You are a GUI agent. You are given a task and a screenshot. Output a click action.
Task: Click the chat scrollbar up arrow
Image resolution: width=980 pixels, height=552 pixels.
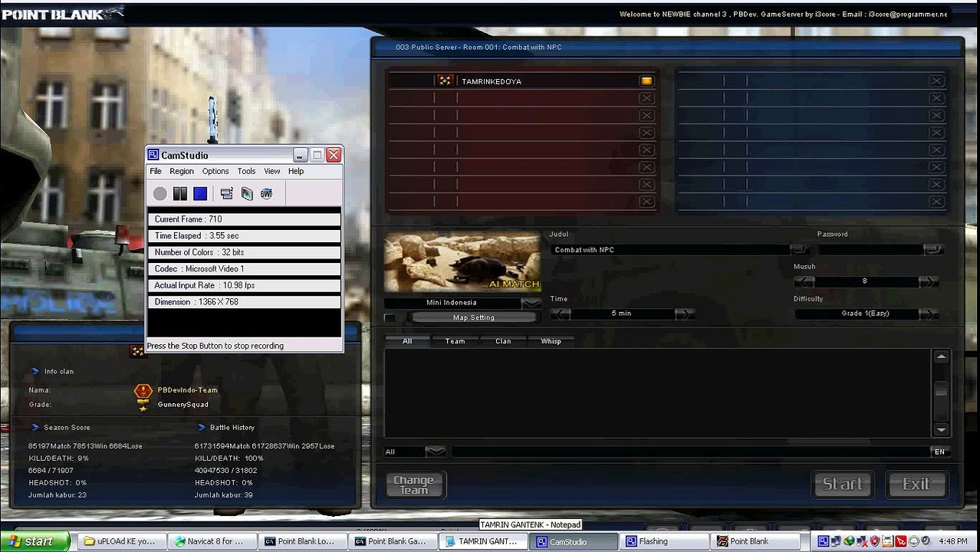[x=941, y=357]
